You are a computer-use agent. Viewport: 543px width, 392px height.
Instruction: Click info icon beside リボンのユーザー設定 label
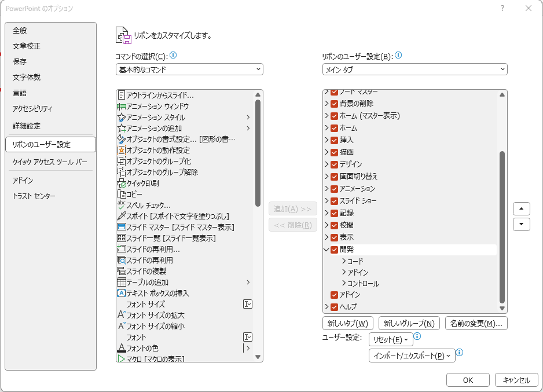398,55
